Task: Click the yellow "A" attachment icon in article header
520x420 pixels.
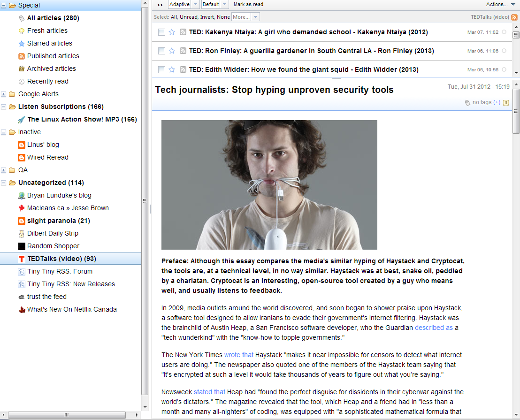Action: coord(505,102)
